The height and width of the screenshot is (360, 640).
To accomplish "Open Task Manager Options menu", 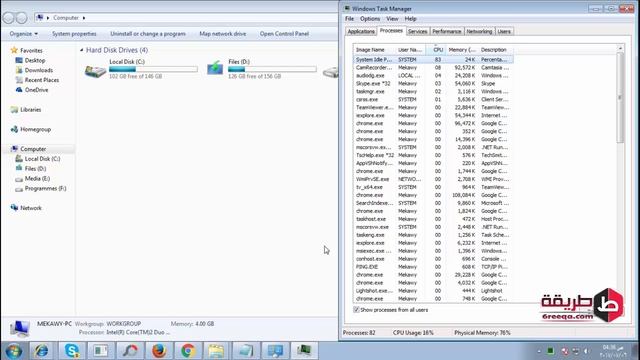I will pos(370,19).
